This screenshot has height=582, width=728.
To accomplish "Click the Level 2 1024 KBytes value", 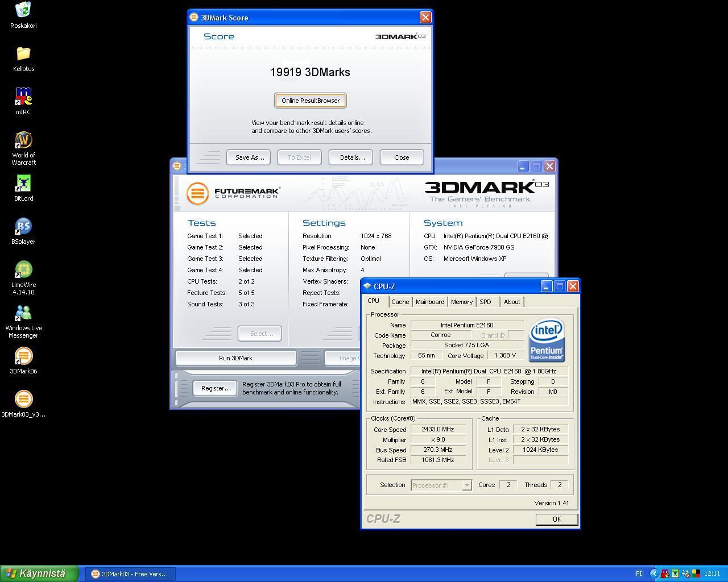I will coord(540,450).
